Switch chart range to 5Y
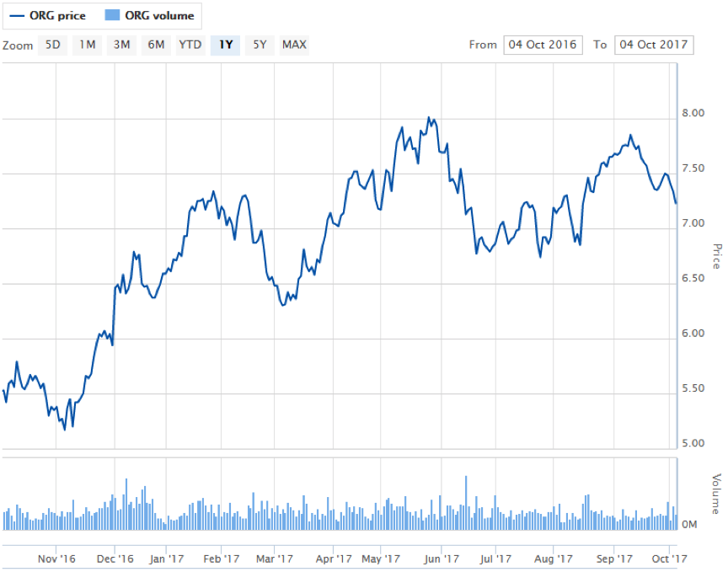Image resolution: width=728 pixels, height=572 pixels. pyautogui.click(x=260, y=45)
